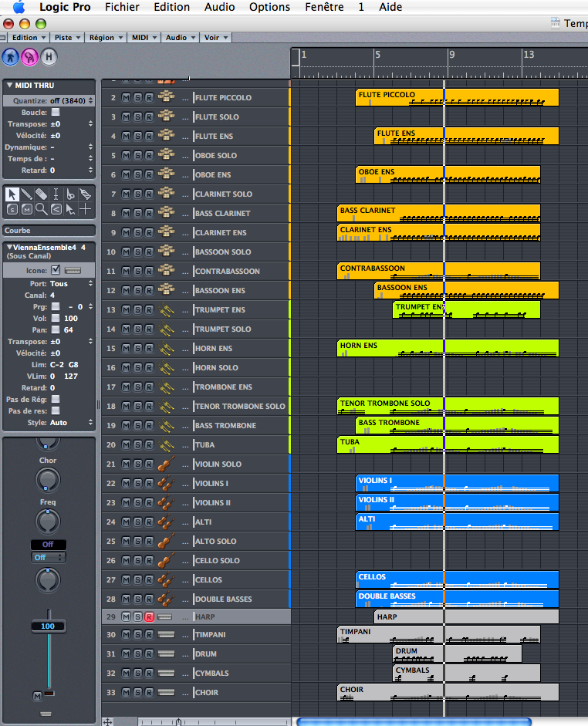The image size is (588, 726).
Task: Solo the DOUBLE BASSES track
Action: pos(137,599)
